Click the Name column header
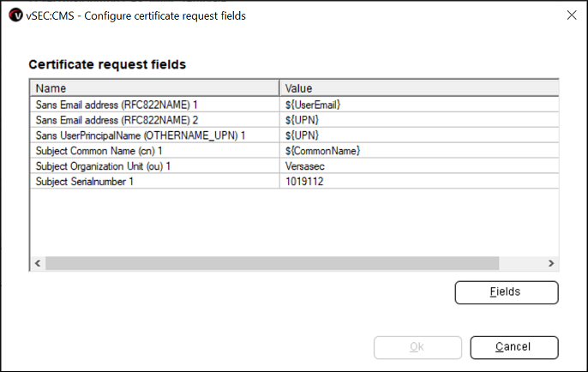Screen dimensions: 588x372 pyautogui.click(x=154, y=88)
